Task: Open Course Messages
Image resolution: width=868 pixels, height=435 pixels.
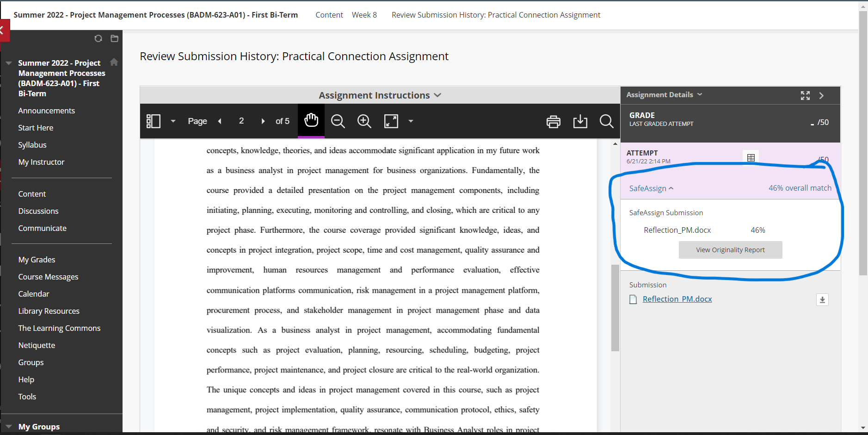Action: (48, 277)
